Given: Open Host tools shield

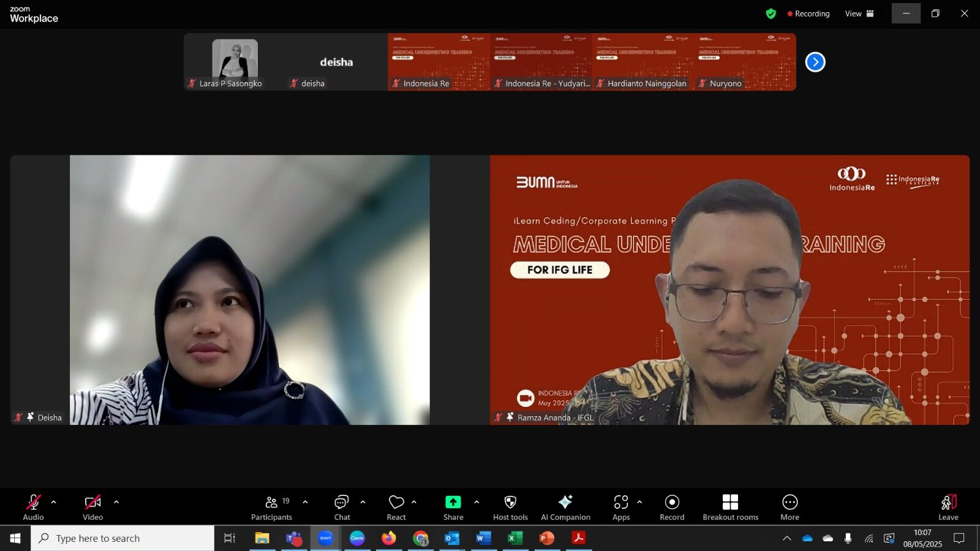Looking at the screenshot, I should pos(510,507).
